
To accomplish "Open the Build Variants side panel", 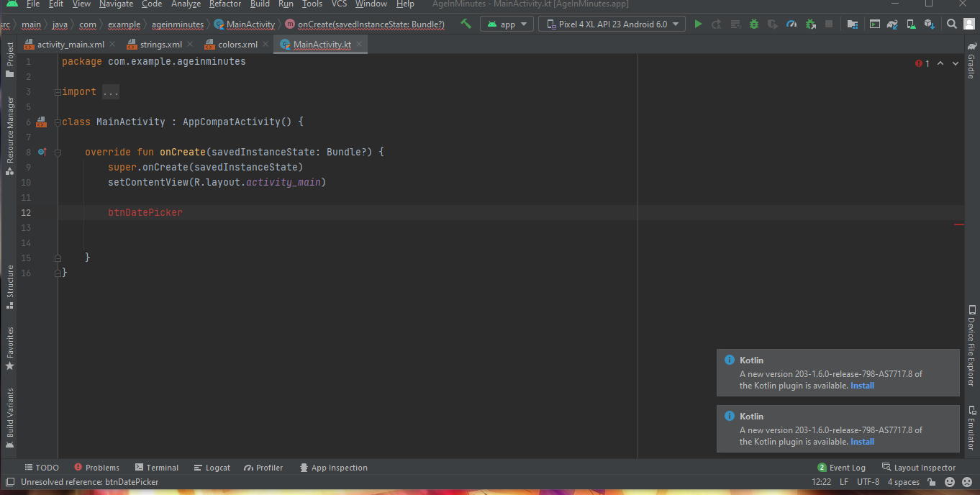I will [x=9, y=419].
